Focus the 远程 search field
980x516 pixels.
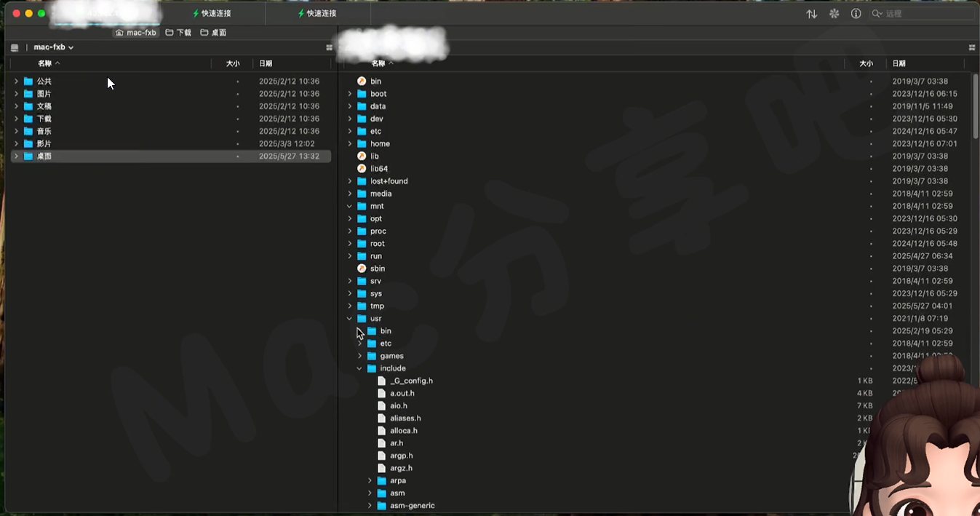pos(923,14)
